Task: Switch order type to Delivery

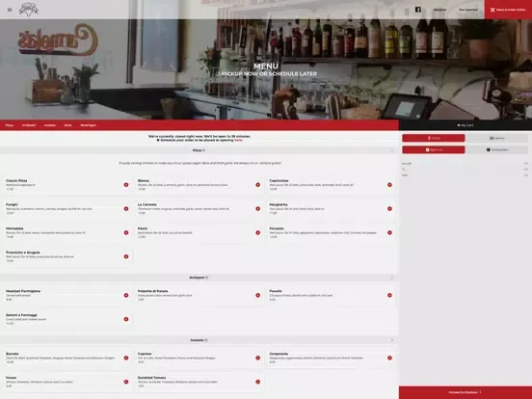Action: [496, 138]
